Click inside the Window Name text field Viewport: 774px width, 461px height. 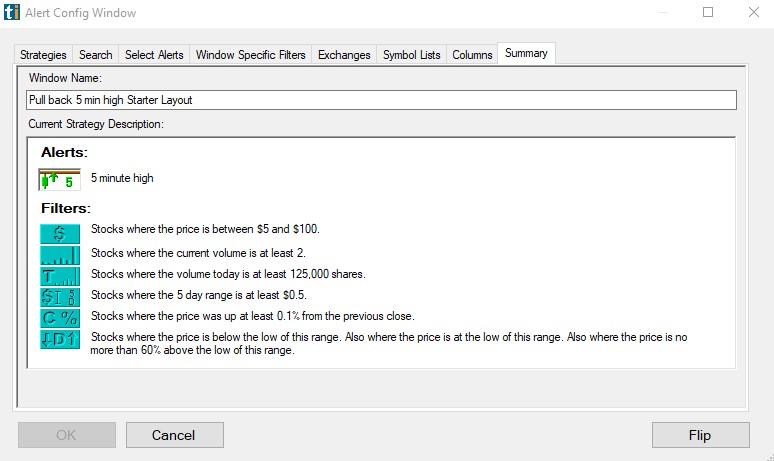380,100
